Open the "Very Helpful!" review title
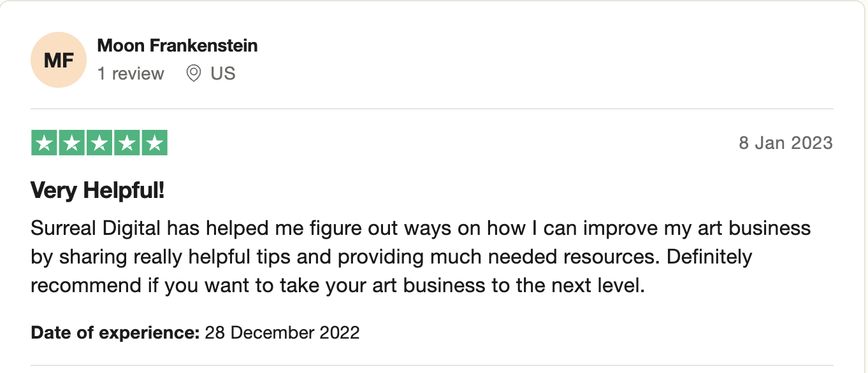The image size is (868, 373). [98, 190]
